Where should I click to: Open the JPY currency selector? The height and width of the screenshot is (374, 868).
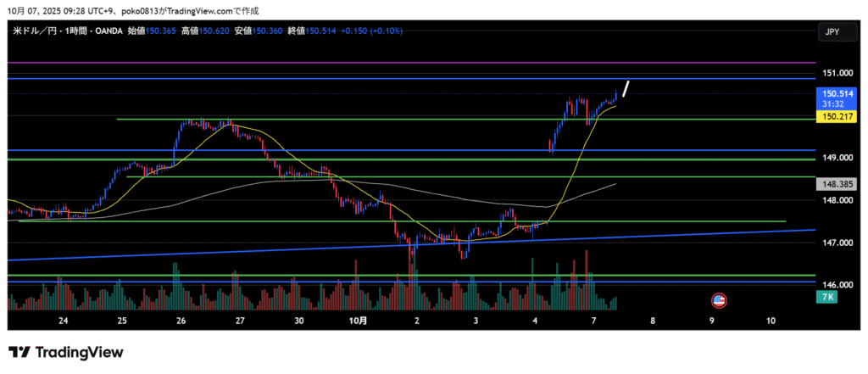pyautogui.click(x=832, y=31)
